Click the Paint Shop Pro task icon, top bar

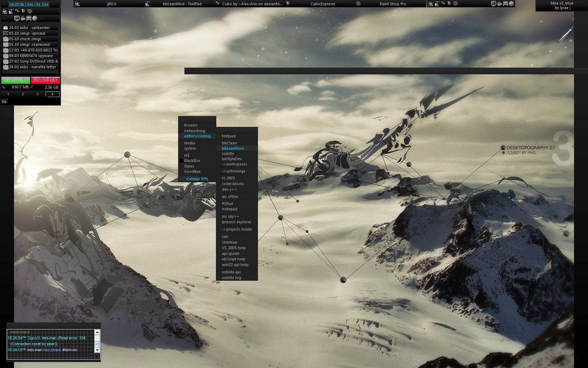point(358,4)
